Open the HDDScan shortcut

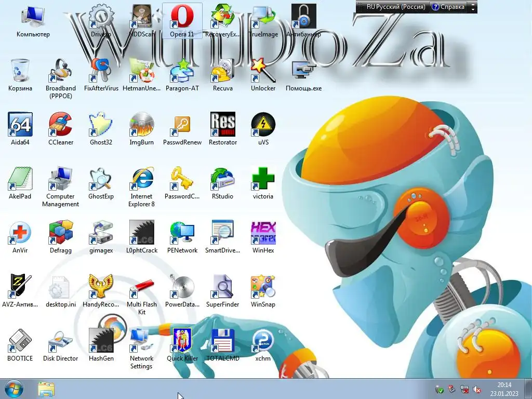tap(142, 21)
